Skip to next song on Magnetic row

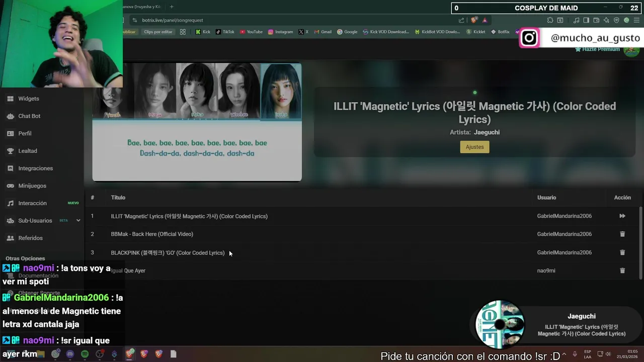tap(622, 216)
